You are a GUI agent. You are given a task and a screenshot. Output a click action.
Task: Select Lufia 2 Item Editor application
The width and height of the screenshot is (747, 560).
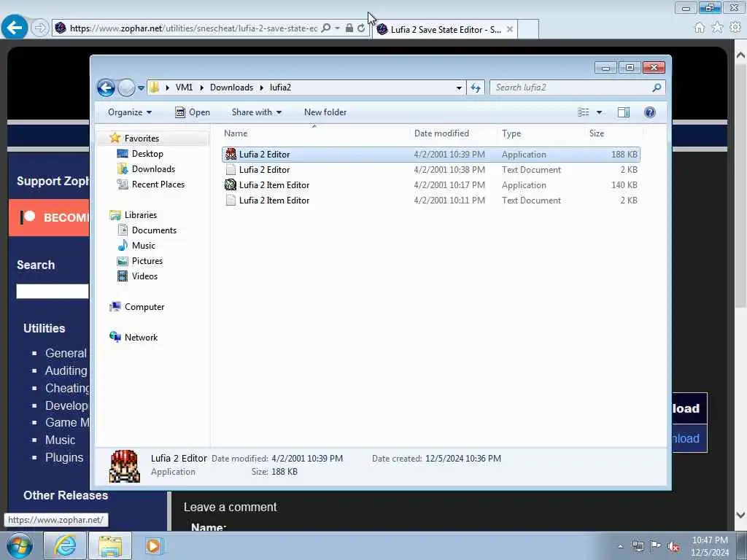430,184
